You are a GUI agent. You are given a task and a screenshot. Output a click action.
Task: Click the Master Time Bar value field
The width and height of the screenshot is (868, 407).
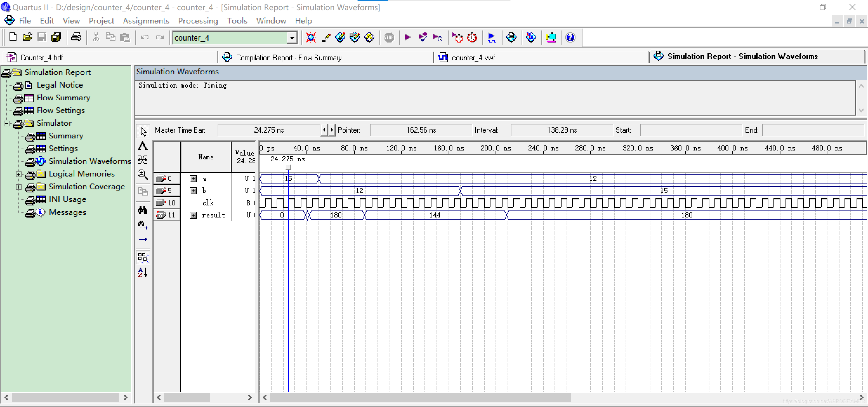269,130
